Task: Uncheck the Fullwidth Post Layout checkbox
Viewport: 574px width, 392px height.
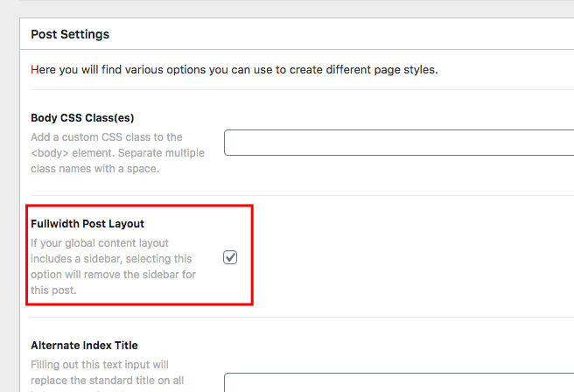Action: pos(230,257)
